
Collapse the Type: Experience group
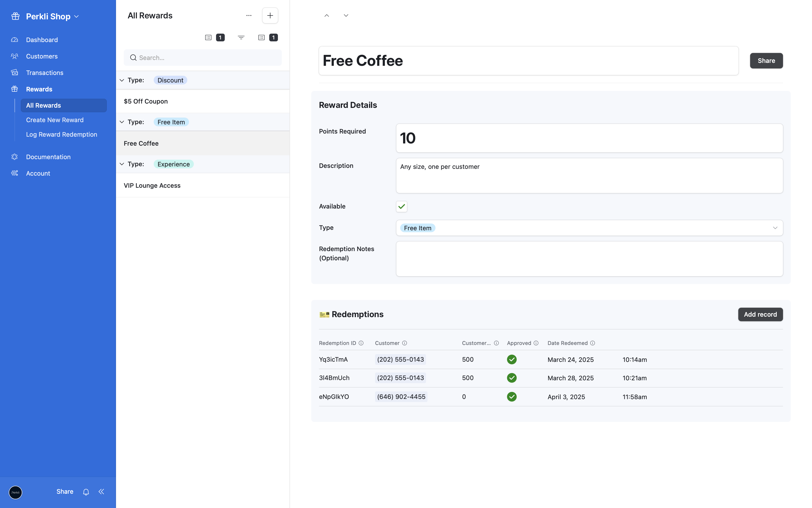point(122,164)
